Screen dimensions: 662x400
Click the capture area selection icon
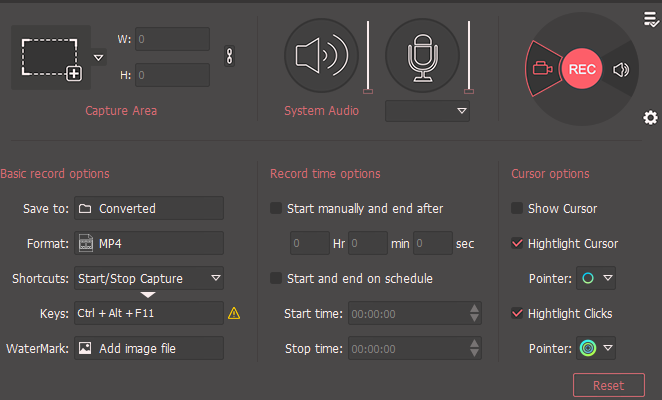50,57
